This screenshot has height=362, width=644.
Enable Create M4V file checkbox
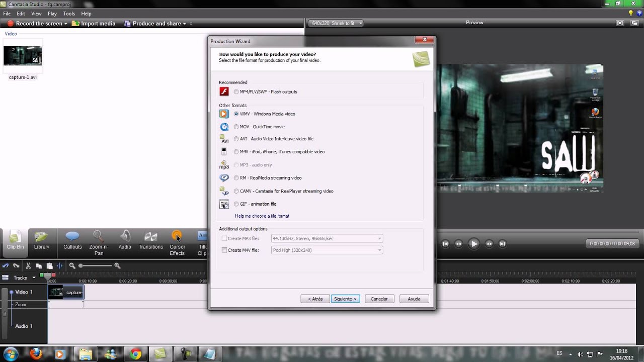[x=224, y=250]
